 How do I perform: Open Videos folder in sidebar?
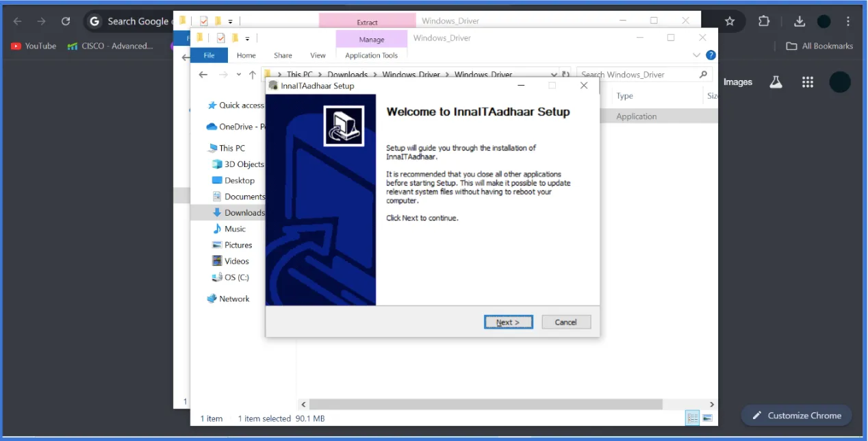coord(231,261)
